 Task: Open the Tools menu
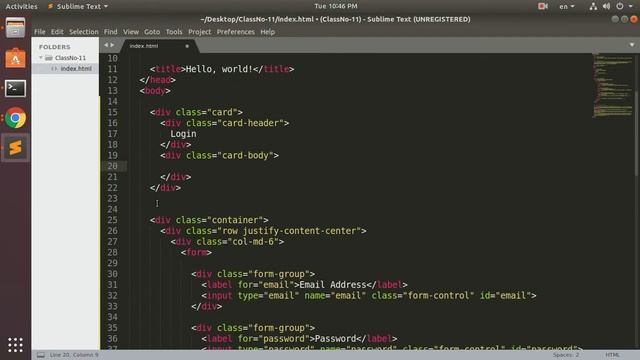click(x=174, y=32)
